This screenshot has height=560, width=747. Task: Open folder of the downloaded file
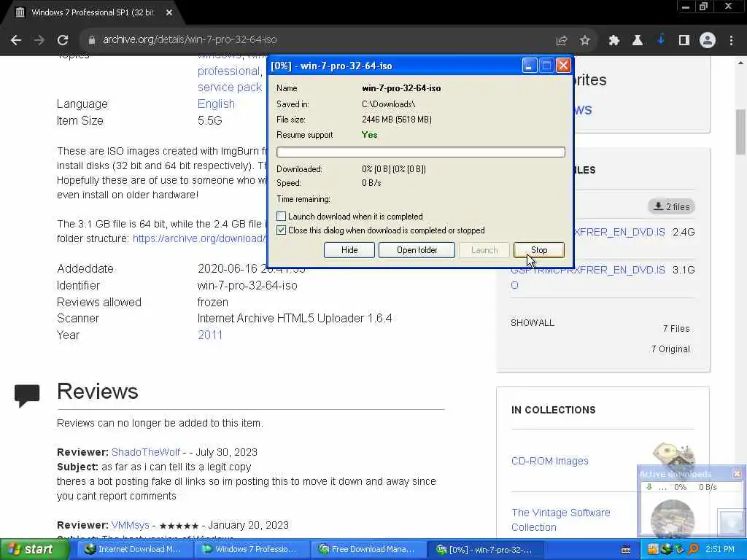point(417,250)
